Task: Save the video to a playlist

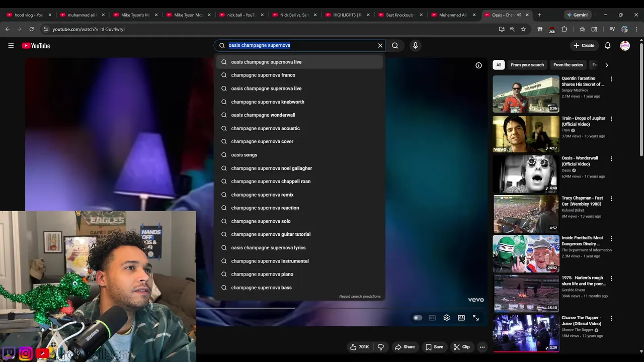Action: coord(434,347)
